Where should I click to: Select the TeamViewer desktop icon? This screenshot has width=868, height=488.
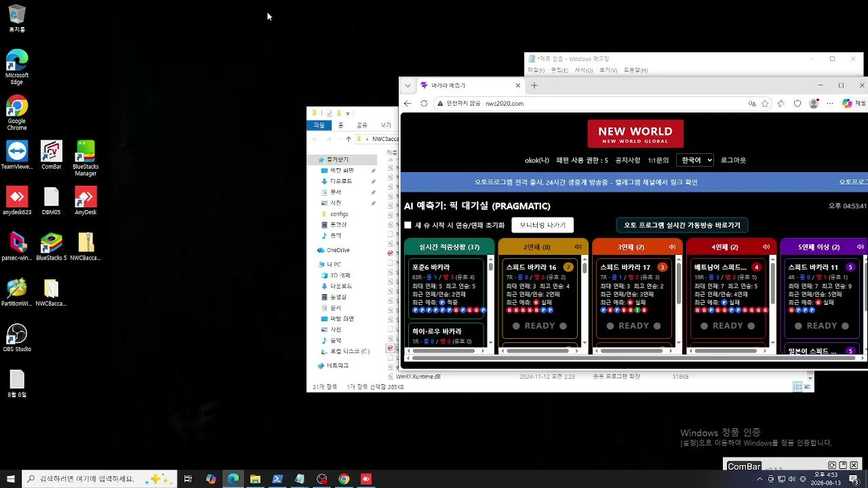coord(17,155)
